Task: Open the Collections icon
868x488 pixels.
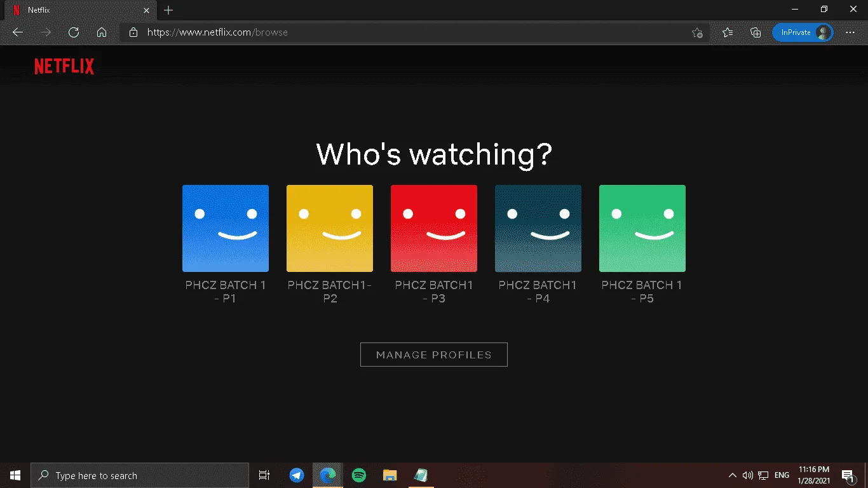Action: (756, 32)
